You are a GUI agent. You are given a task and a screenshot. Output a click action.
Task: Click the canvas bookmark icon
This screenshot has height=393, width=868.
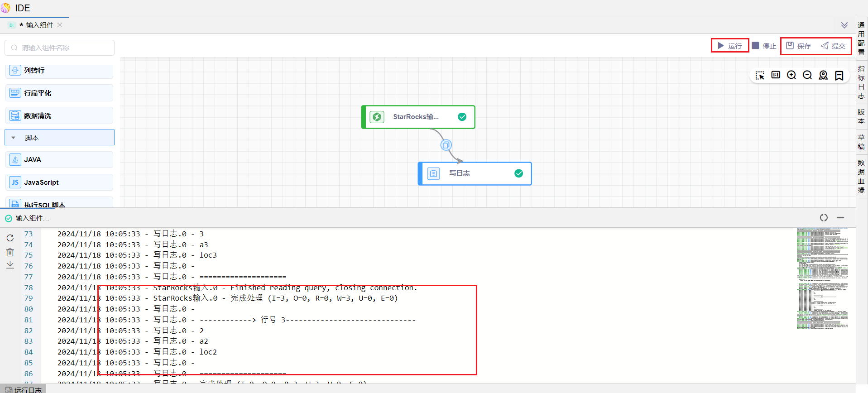[x=839, y=75]
